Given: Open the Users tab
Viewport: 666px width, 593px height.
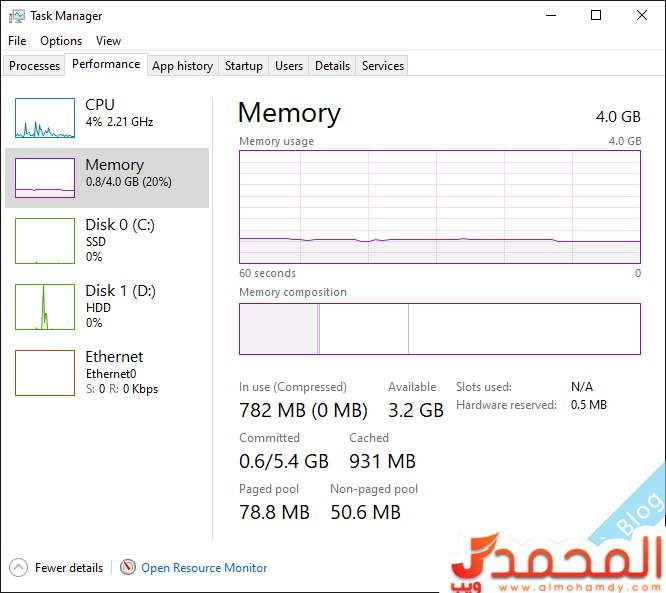Looking at the screenshot, I should coord(289,66).
